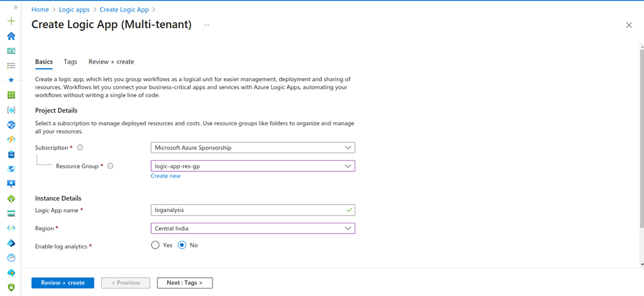The width and height of the screenshot is (644, 296).
Task: Click the Home breadcrumb link
Action: coord(40,9)
